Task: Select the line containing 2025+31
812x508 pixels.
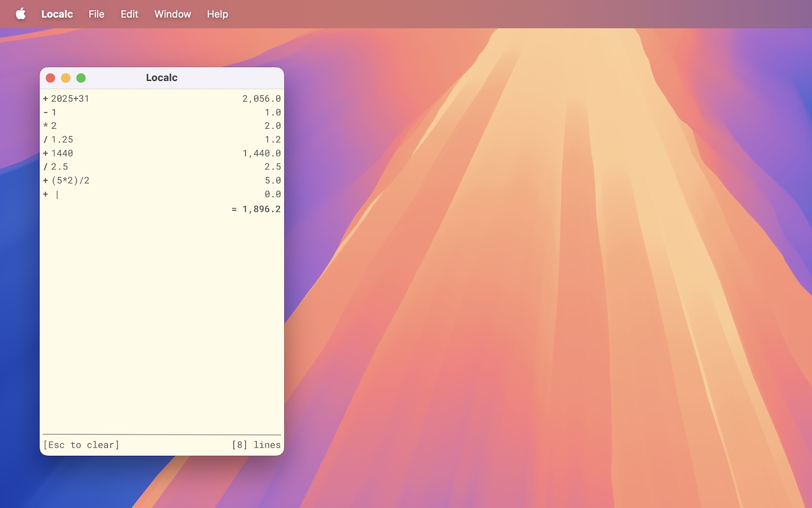Action: [68, 98]
